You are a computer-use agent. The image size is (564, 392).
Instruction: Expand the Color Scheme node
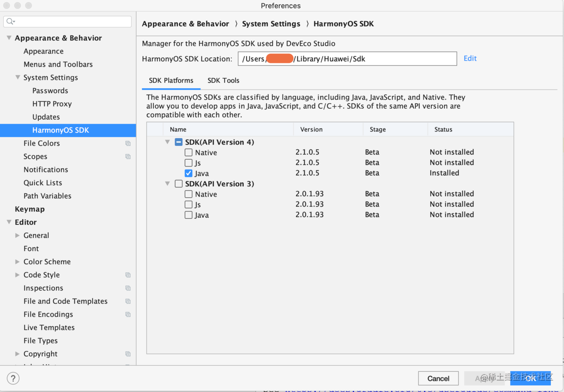point(18,262)
